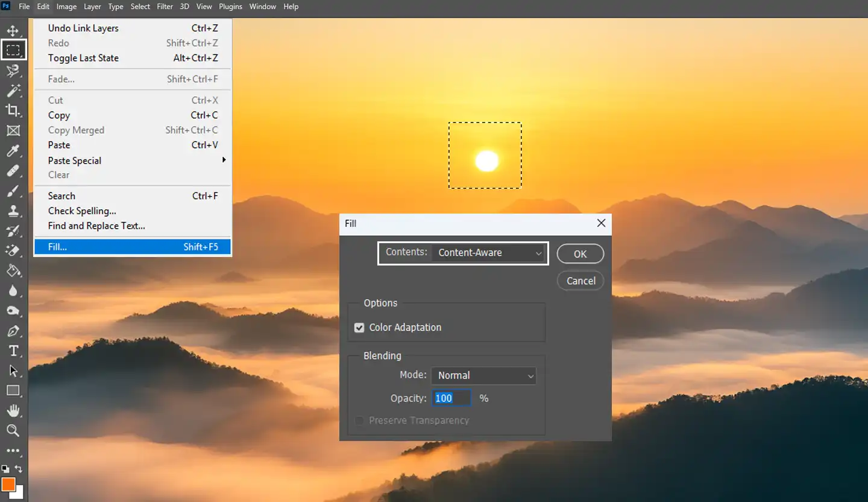Open the Type menu
Image resolution: width=868 pixels, height=502 pixels.
tap(116, 7)
